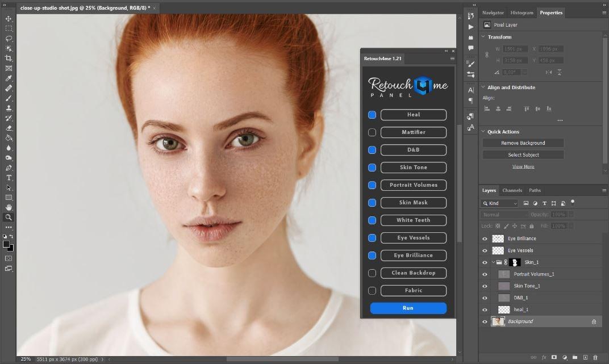Screen dimensions: 609x364
Task: Click the foreground color swatch
Action: tap(6, 244)
